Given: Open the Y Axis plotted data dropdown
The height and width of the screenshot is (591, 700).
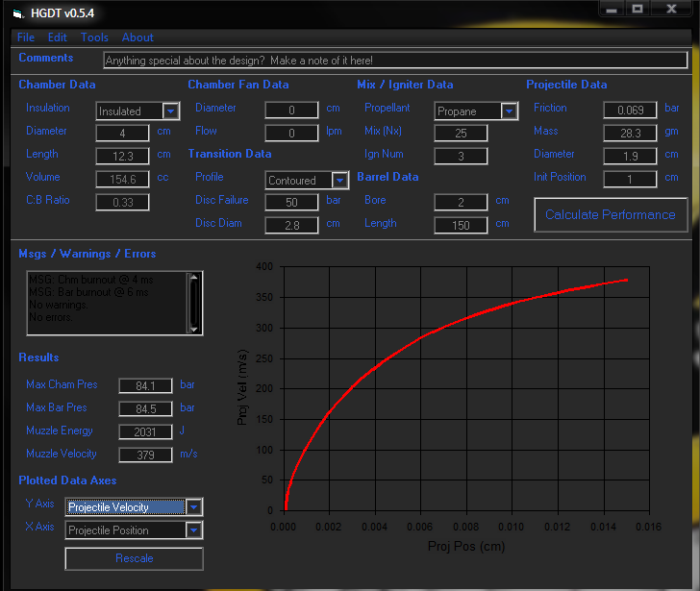Looking at the screenshot, I should [x=194, y=507].
